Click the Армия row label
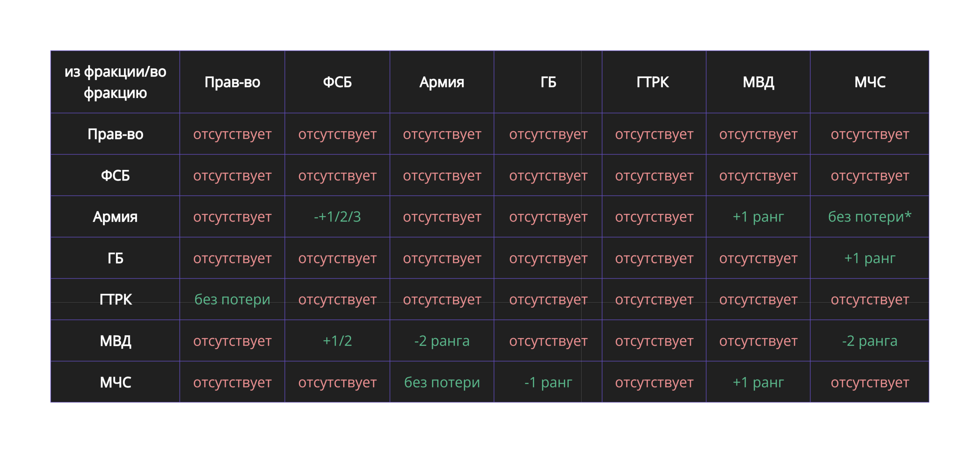980x453 pixels. (115, 217)
